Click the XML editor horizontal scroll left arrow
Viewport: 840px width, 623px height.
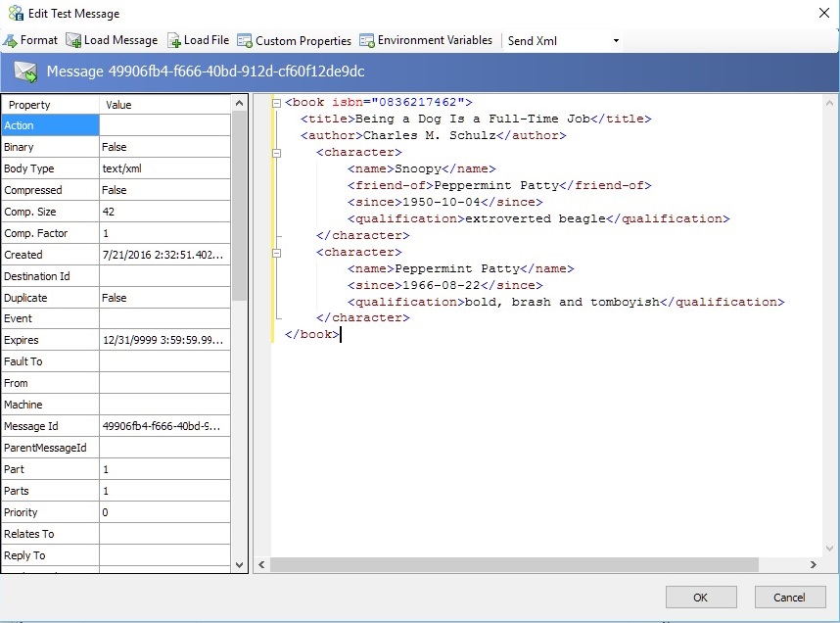[x=261, y=564]
